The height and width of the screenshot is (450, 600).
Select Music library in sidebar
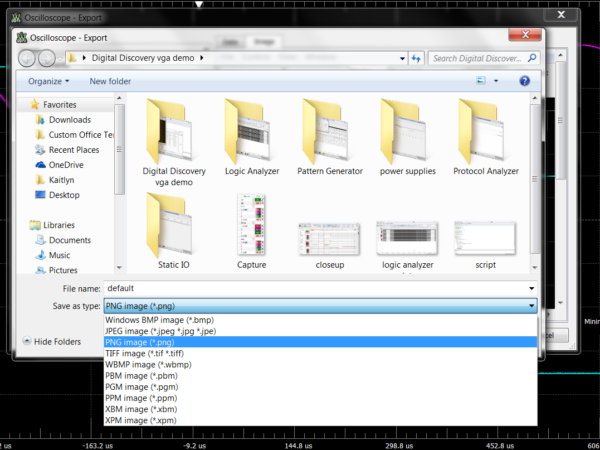59,255
